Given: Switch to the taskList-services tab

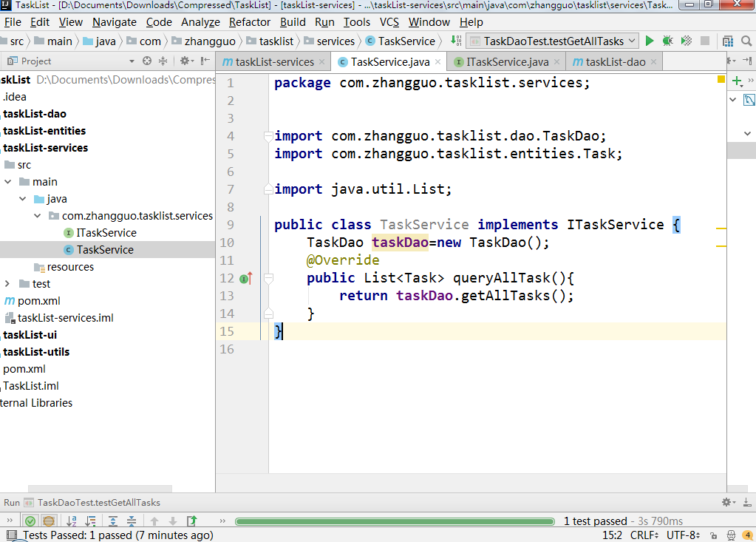Looking at the screenshot, I should click(274, 61).
